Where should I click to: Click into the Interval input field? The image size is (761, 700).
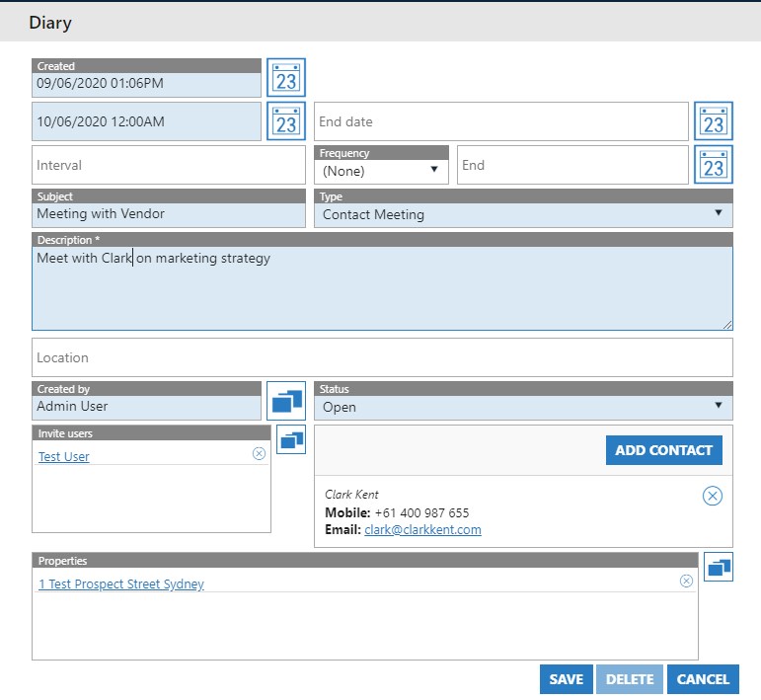(x=168, y=165)
